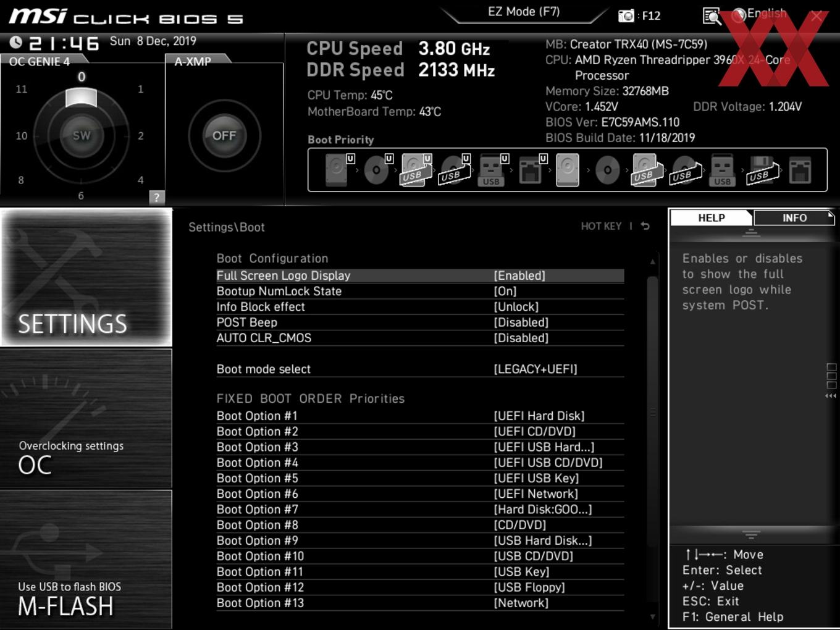Open the HOT KEY list
Image resolution: width=840 pixels, height=630 pixels.
pos(601,226)
